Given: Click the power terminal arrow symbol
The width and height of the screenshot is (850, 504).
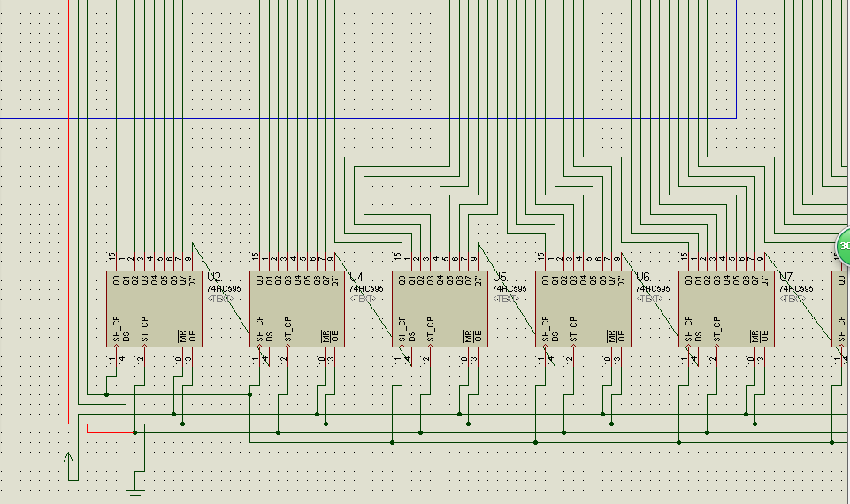Looking at the screenshot, I should tap(68, 458).
